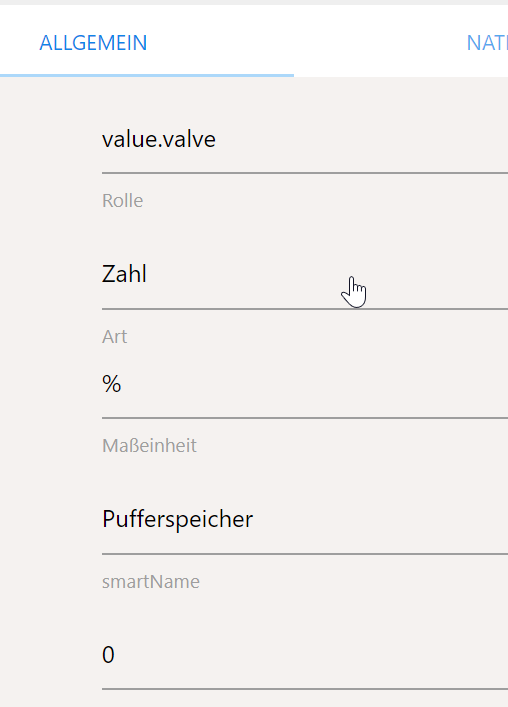Select the Maßeinheit label text
The height and width of the screenshot is (707, 508).
pyautogui.click(x=149, y=446)
